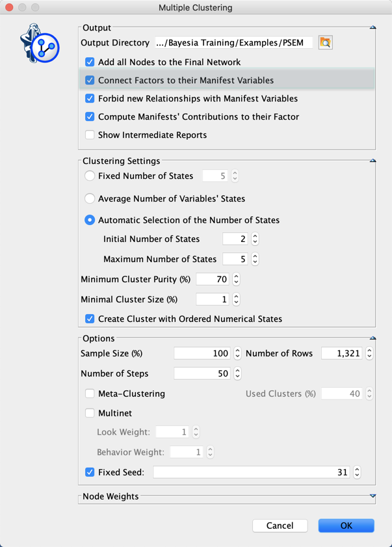The height and width of the screenshot is (547, 392).
Task: Click the Maximum Number of States stepper
Action: click(x=255, y=259)
